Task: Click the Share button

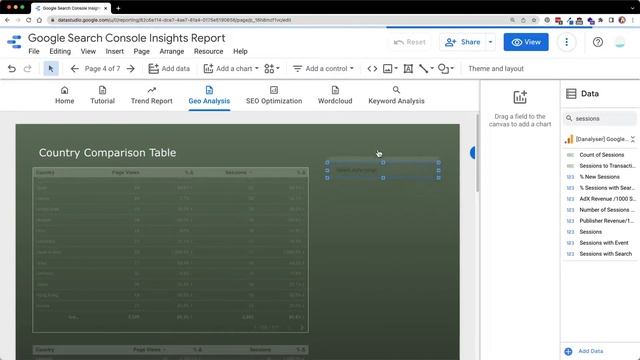Action: click(x=462, y=42)
